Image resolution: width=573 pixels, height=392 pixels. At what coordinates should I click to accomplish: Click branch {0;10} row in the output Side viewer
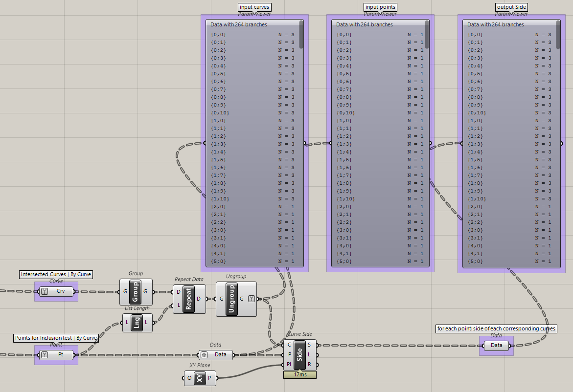click(509, 113)
